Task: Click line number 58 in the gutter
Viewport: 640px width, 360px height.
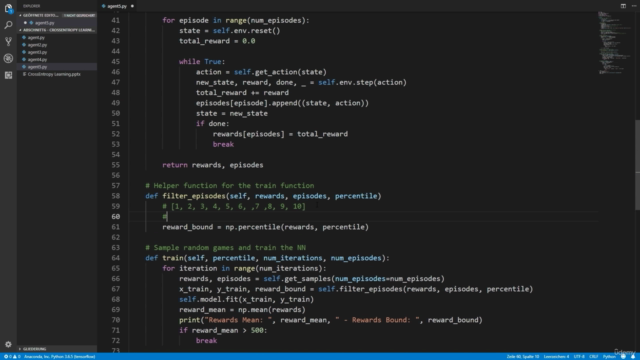Action: (116, 196)
